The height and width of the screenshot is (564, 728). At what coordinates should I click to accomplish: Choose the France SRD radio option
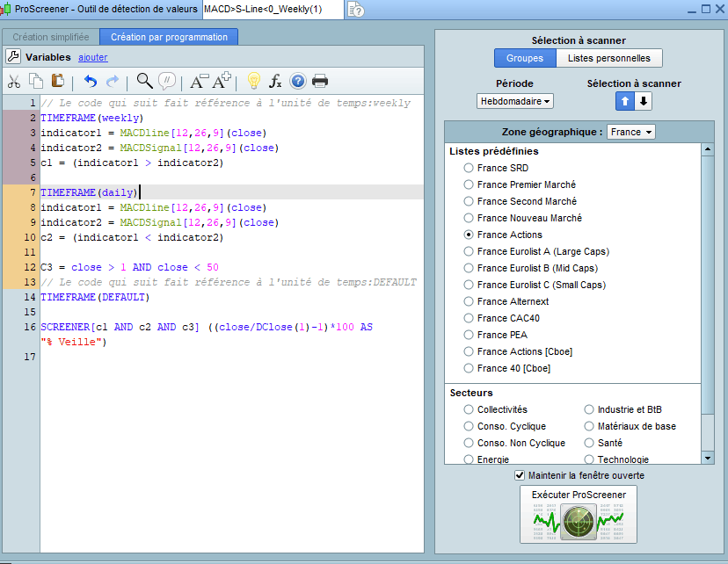pos(469,168)
